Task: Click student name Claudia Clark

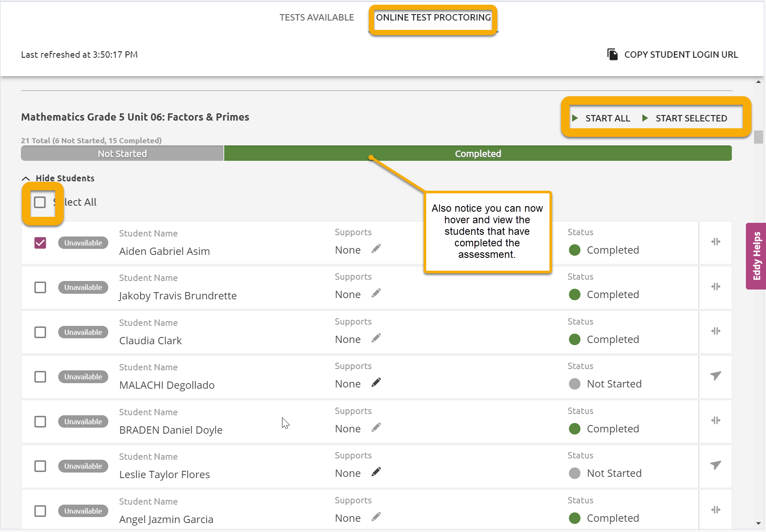Action: pyautogui.click(x=150, y=341)
